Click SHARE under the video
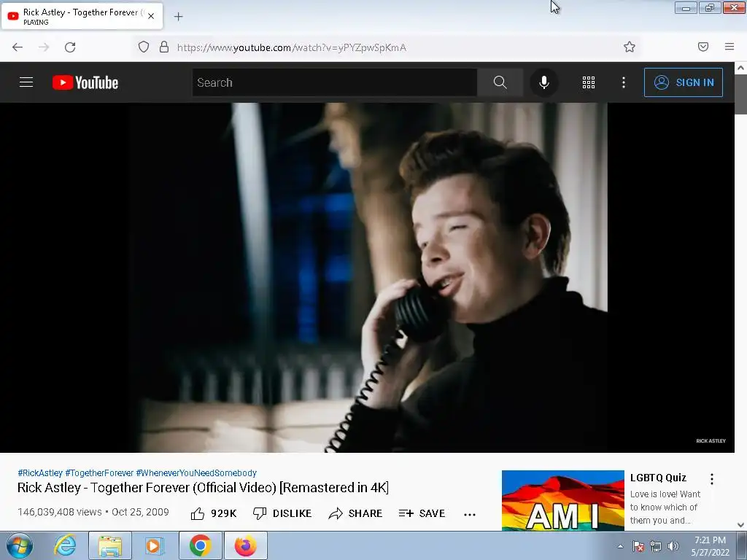Screen dimensions: 747x560 pos(355,513)
